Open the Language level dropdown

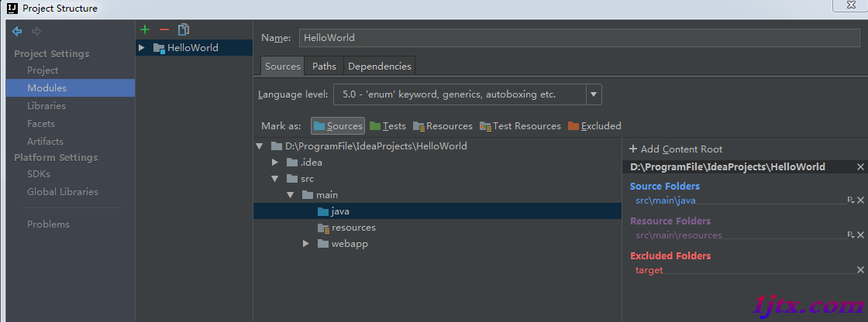tap(594, 94)
